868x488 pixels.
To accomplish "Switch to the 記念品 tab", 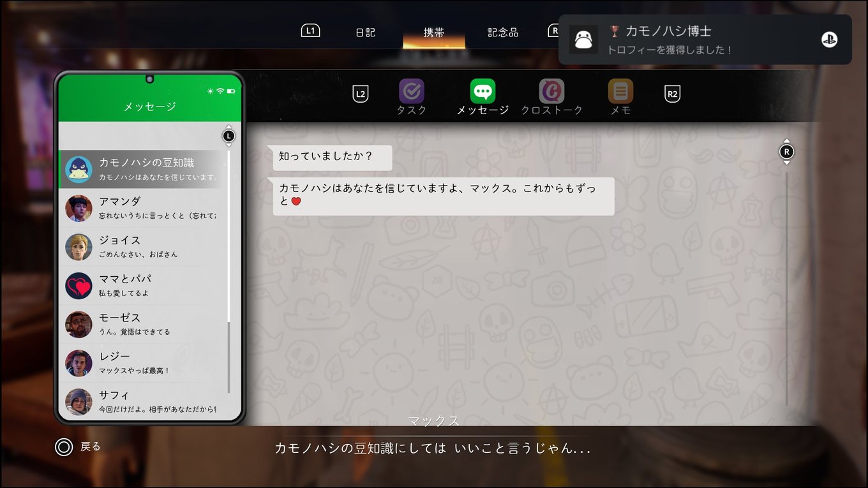I will 503,33.
